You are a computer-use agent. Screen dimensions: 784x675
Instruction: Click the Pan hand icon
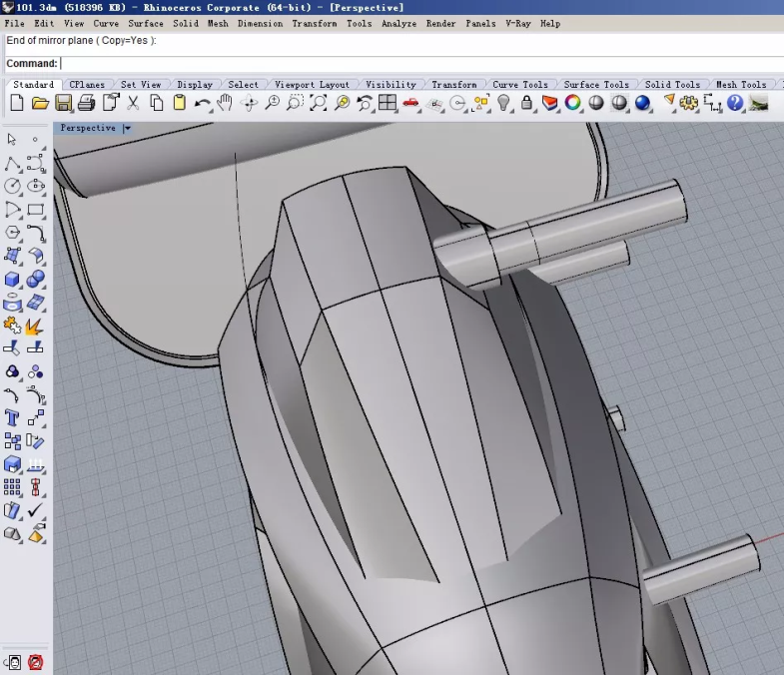click(225, 103)
